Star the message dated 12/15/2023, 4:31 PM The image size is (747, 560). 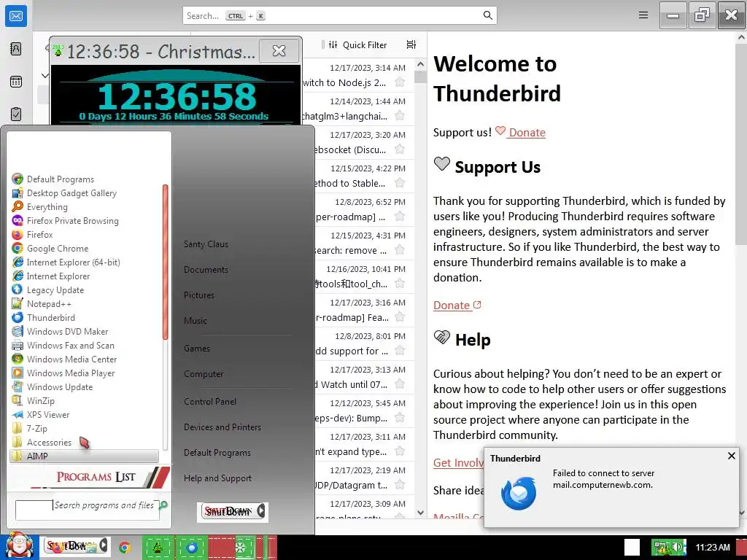click(x=400, y=250)
